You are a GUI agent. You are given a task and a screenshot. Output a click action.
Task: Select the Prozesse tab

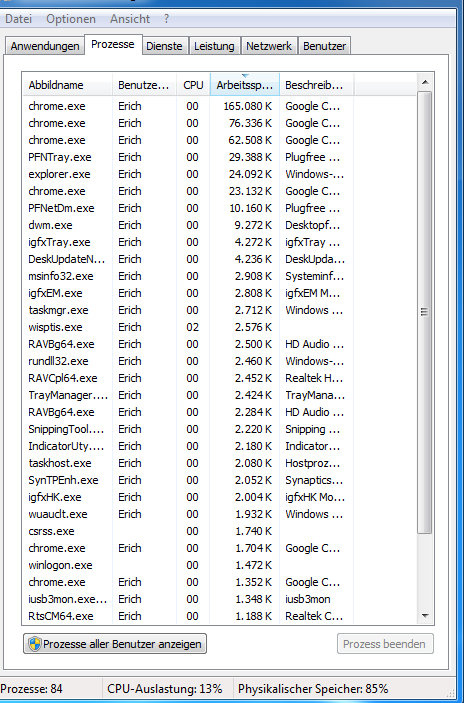[113, 44]
